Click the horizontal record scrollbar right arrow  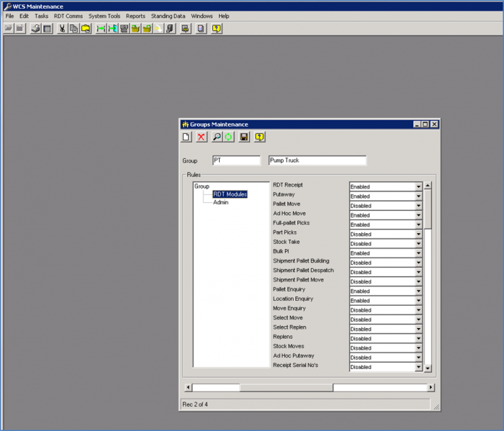pos(431,388)
